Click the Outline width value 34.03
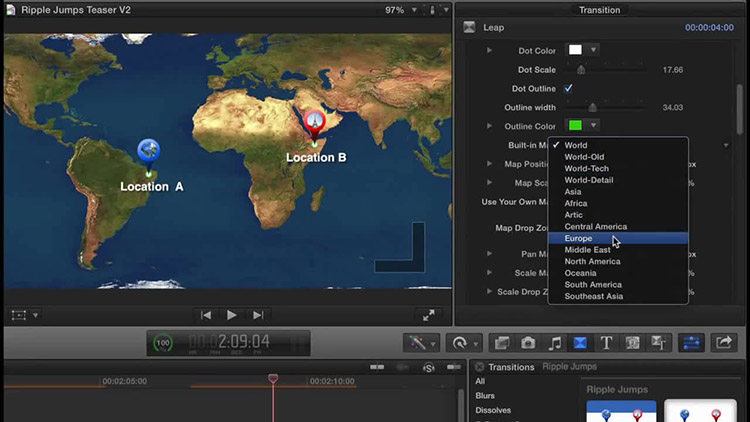The height and width of the screenshot is (422, 750). (673, 108)
